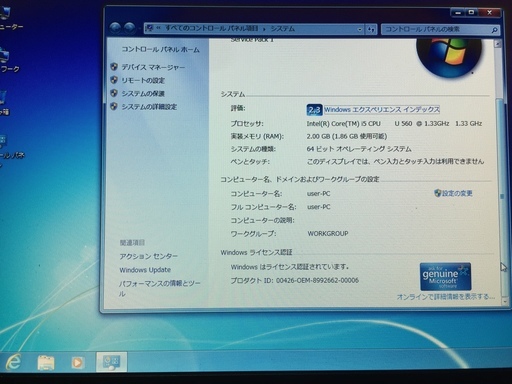Click the breadcrumb arrow before システム

coord(264,29)
